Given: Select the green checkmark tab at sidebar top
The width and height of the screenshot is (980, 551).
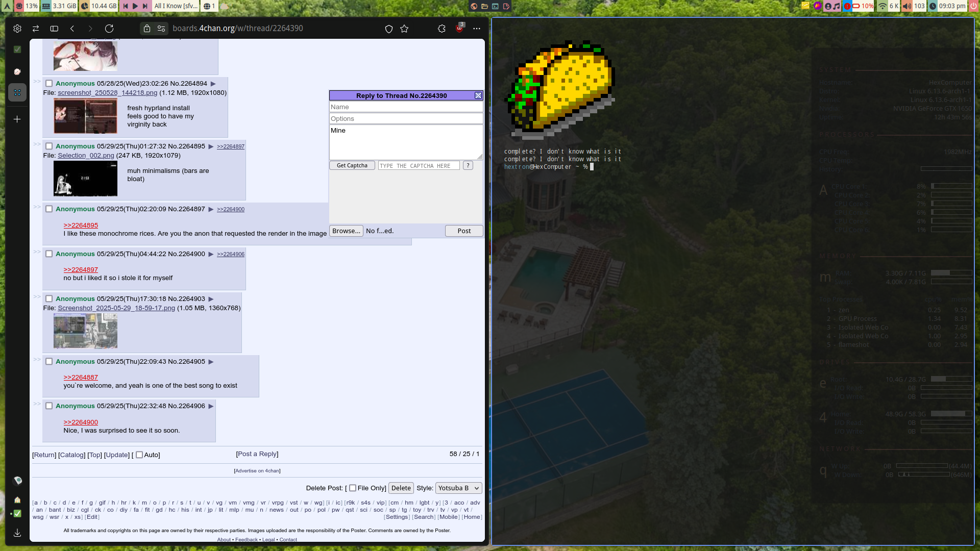Looking at the screenshot, I should [17, 49].
